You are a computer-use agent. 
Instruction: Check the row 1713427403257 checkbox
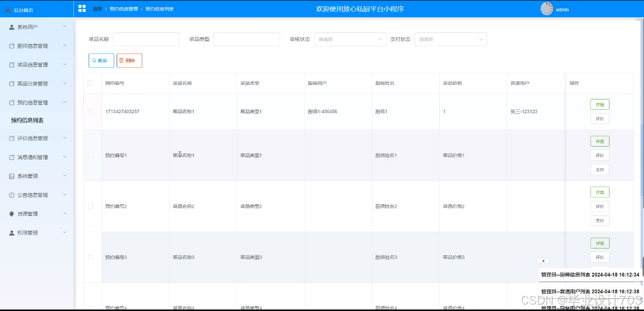[91, 112]
